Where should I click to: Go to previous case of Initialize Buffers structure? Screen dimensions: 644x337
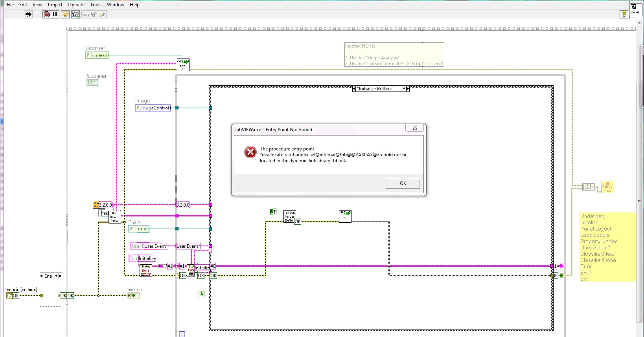point(354,89)
